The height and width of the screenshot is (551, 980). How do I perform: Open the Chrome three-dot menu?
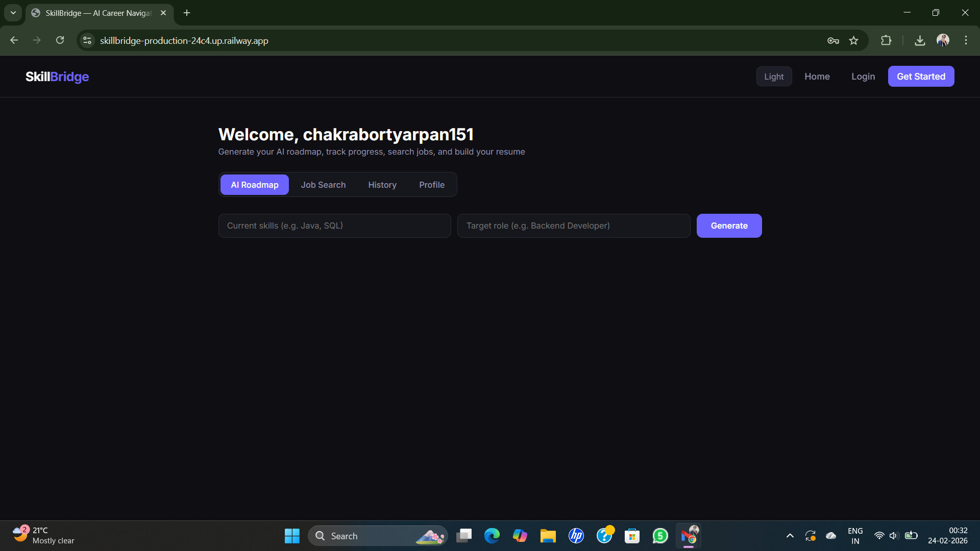coord(966,40)
